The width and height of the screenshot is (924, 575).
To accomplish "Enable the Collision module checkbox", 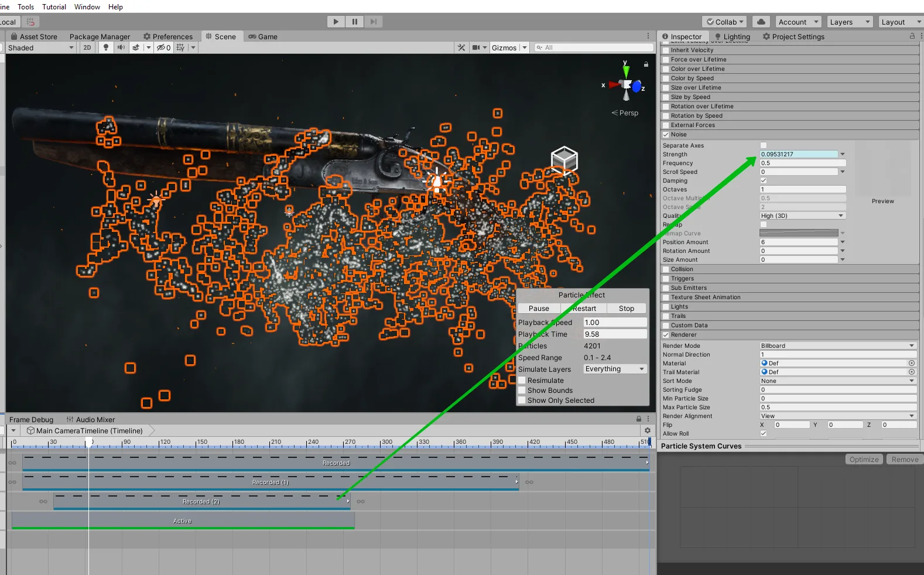I will coord(666,269).
